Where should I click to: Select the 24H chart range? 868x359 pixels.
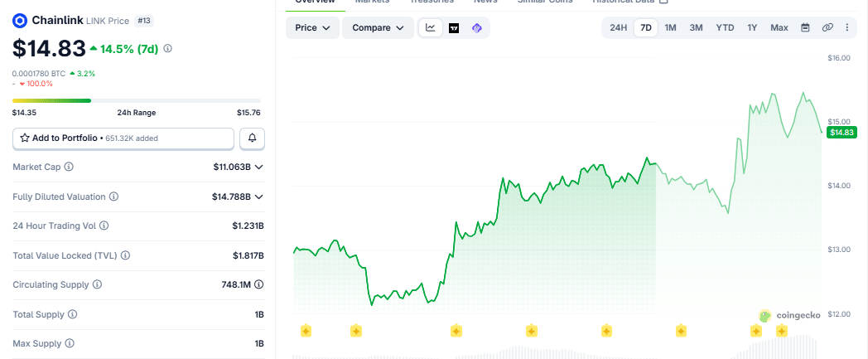pos(619,27)
